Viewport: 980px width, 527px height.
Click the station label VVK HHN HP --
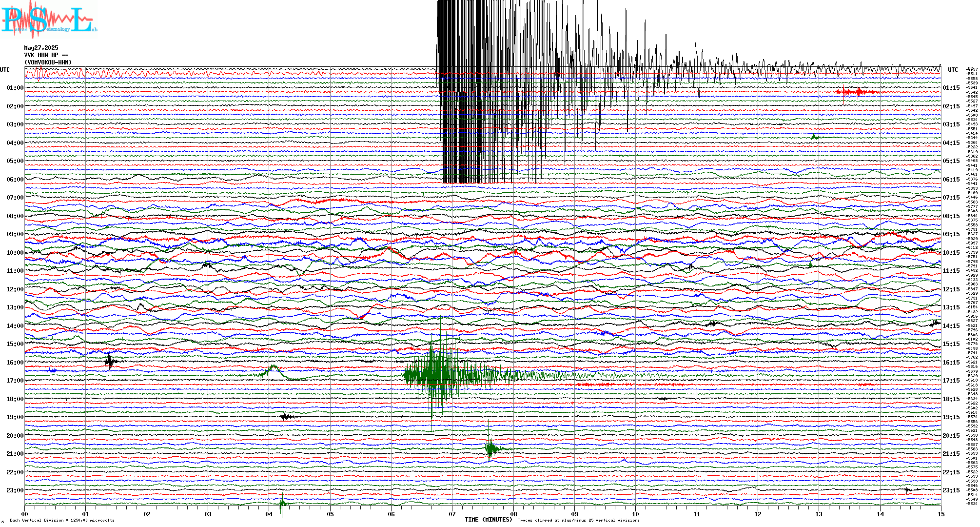(x=46, y=55)
